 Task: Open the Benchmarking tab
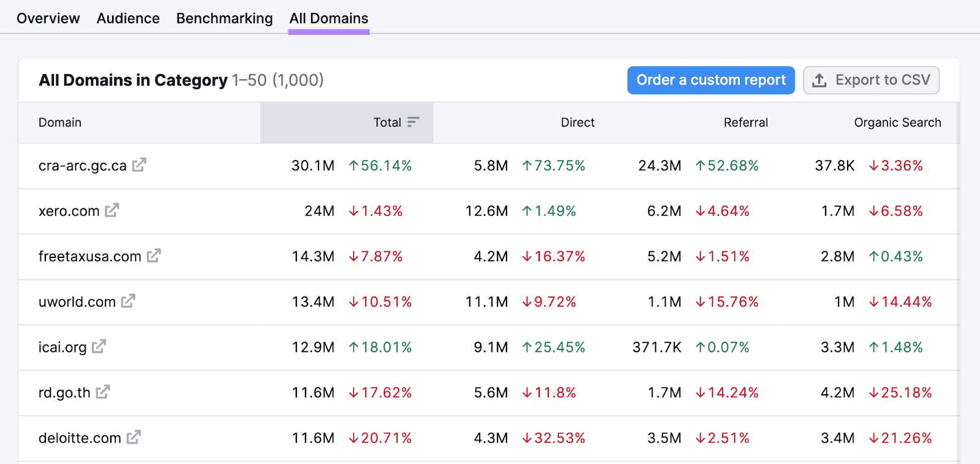click(225, 18)
